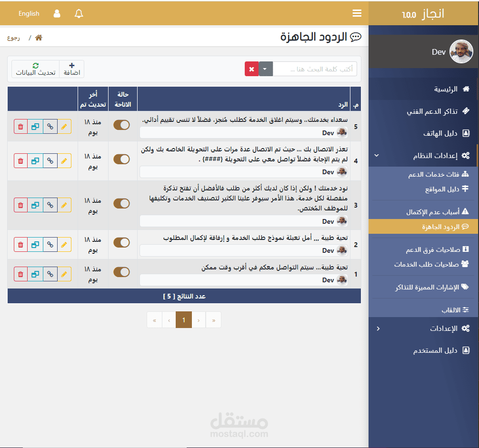This screenshot has width=479, height=448.
Task: Open the search filter dropdown arrow
Action: point(266,69)
